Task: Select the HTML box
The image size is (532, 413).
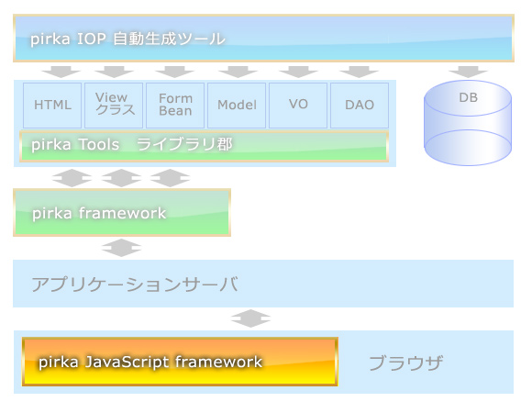Action: pyautogui.click(x=52, y=106)
